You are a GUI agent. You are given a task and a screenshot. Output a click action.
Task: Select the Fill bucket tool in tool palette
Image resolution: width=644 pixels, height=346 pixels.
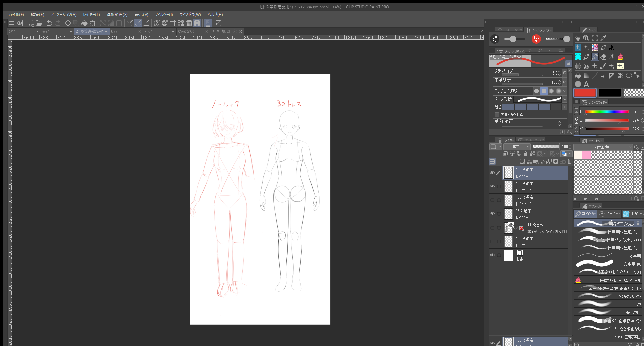coord(578,76)
